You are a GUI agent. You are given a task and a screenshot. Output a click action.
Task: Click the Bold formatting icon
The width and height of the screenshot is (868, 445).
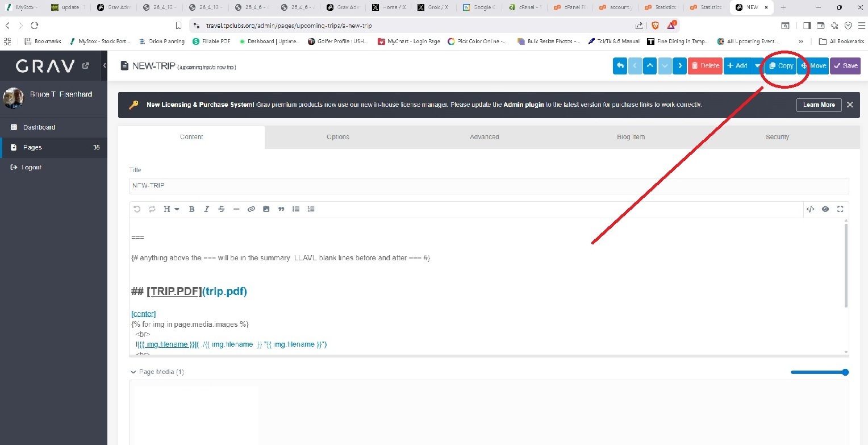[192, 209]
